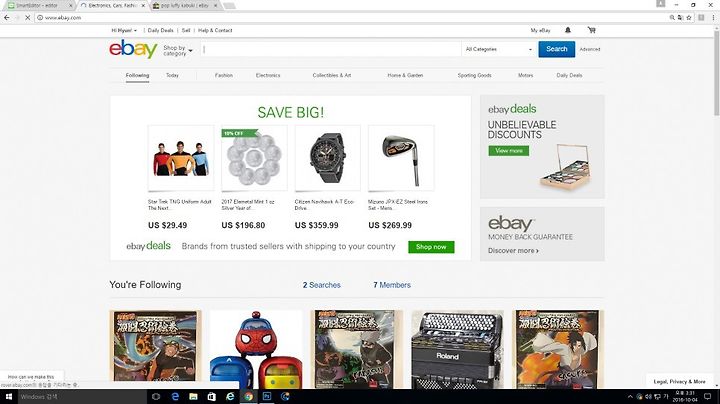The image size is (720, 404).
Task: Stop loading with the X icon
Action: click(27, 17)
